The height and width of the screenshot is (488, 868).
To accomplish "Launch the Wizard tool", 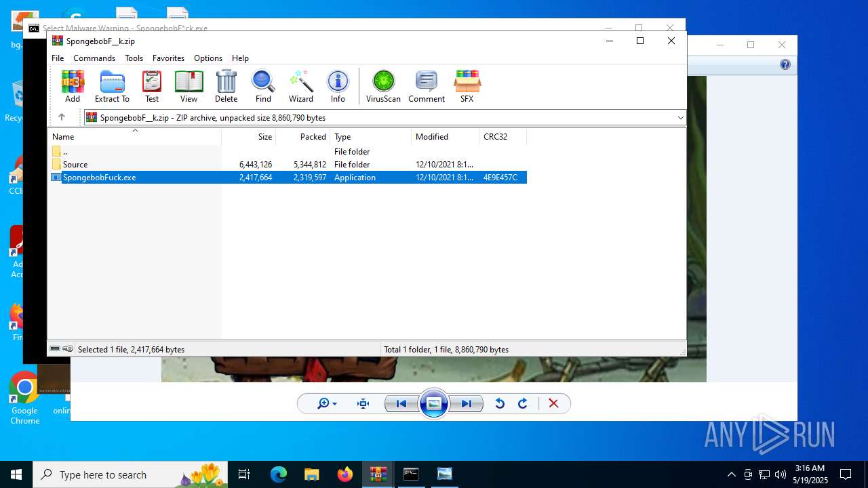I will click(x=301, y=86).
